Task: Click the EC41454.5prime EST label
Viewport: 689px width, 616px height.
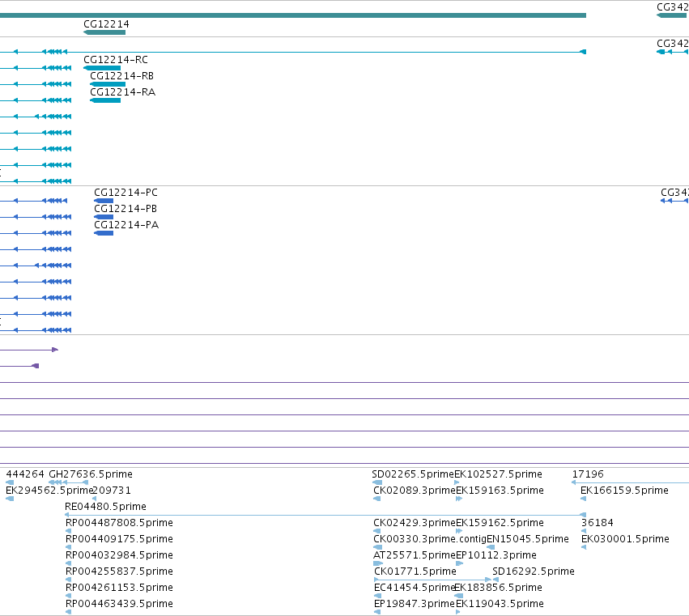Action: pos(414,588)
